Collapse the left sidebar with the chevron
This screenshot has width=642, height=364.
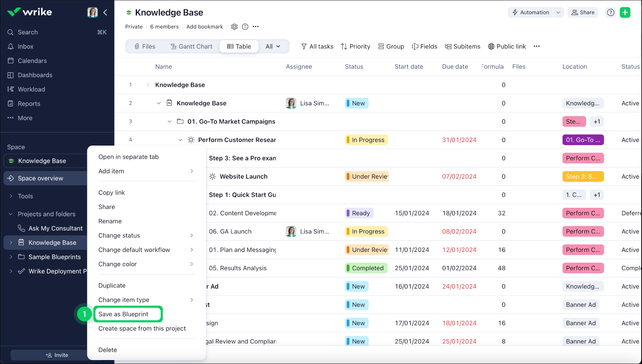[x=105, y=12]
